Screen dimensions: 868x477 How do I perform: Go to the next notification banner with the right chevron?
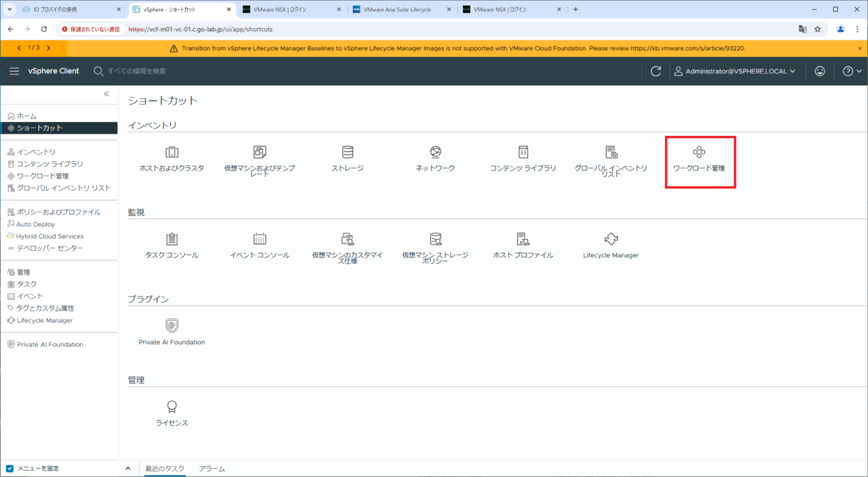tap(48, 48)
